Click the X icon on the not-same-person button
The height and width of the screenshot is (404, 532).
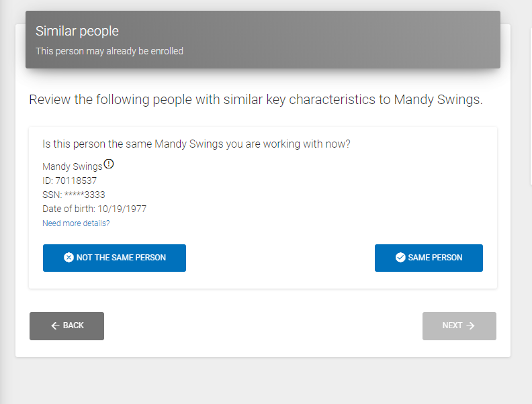69,258
